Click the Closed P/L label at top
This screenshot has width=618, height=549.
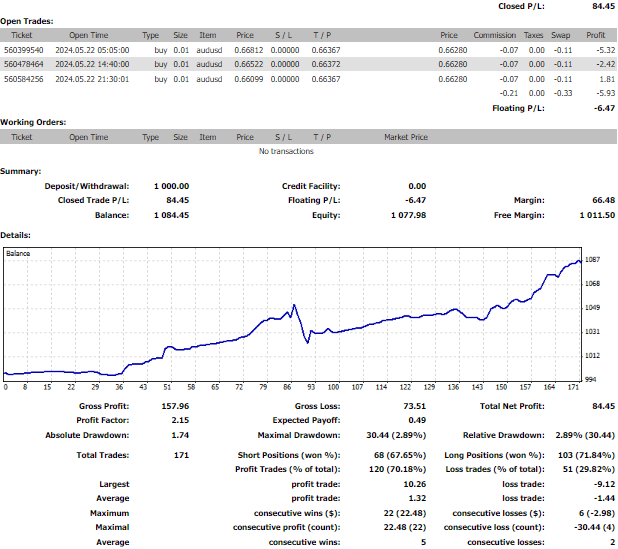[521, 6]
